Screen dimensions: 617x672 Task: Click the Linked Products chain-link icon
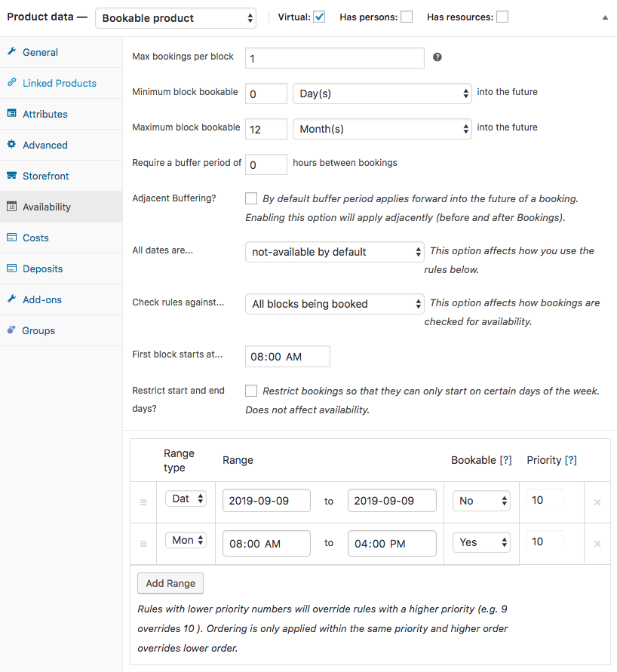pos(11,82)
